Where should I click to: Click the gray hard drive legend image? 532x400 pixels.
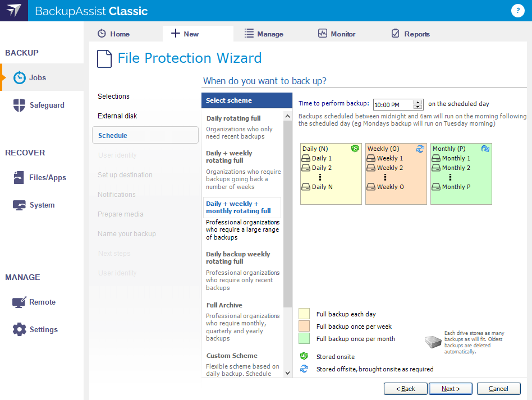pos(433,342)
